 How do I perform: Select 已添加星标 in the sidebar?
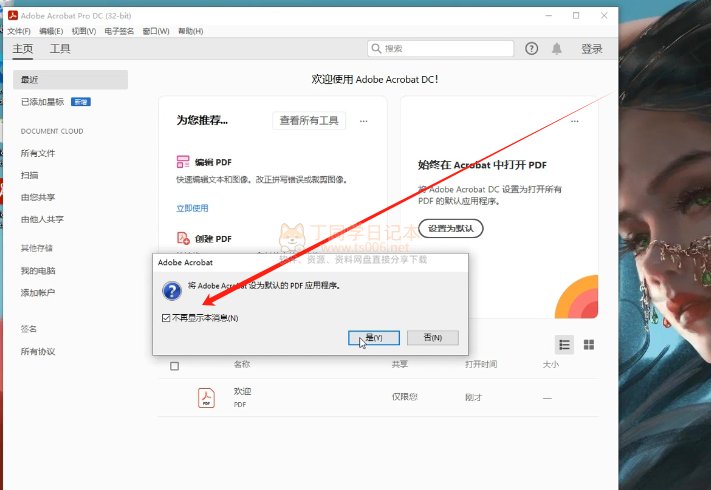tap(42, 102)
